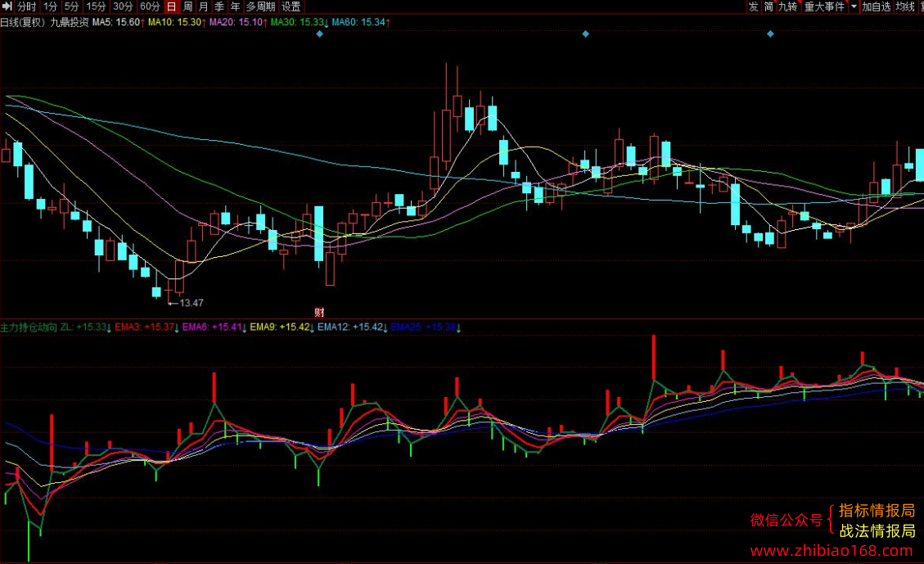Select the 15分 period tab
This screenshot has height=564, width=924.
96,7
